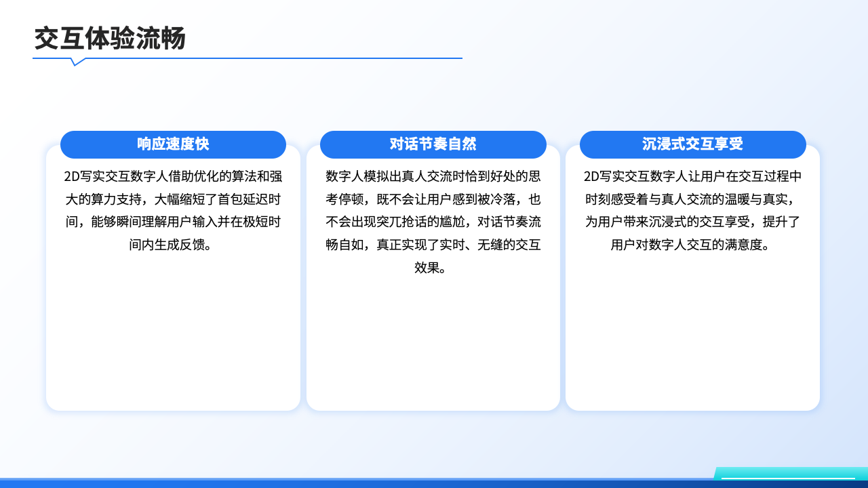Viewport: 868px width, 488px height.
Task: Click the paragraph beginning 2D写实交互数字人让用户在交互过程中
Action: coord(693,210)
